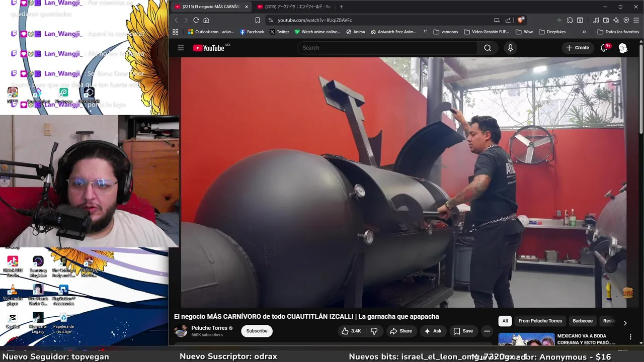Open the Animu bookmark

356,32
